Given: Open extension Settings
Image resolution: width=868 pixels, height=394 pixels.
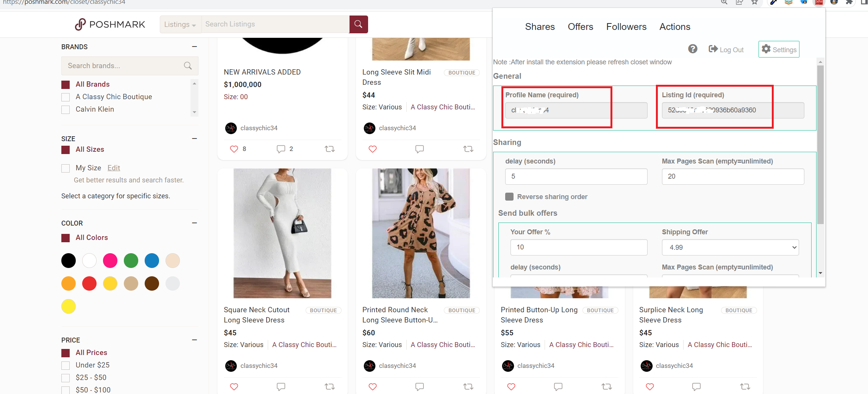Looking at the screenshot, I should (x=779, y=49).
